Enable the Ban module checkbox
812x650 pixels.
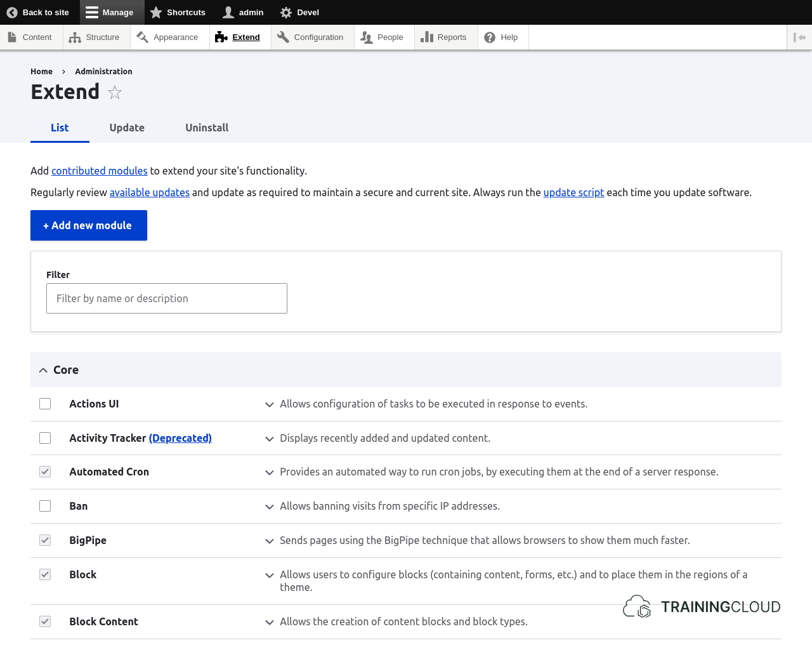coord(45,506)
